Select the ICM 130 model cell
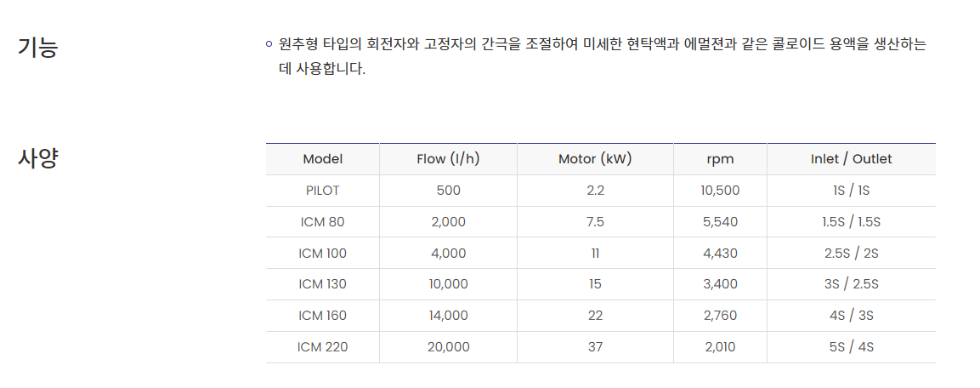Viewport: 980px width, 388px height. tap(322, 284)
